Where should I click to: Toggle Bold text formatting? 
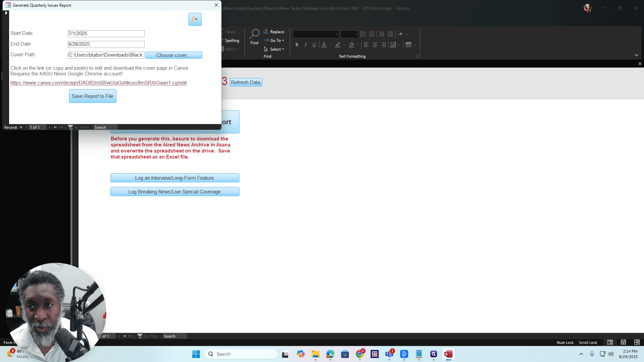click(297, 45)
